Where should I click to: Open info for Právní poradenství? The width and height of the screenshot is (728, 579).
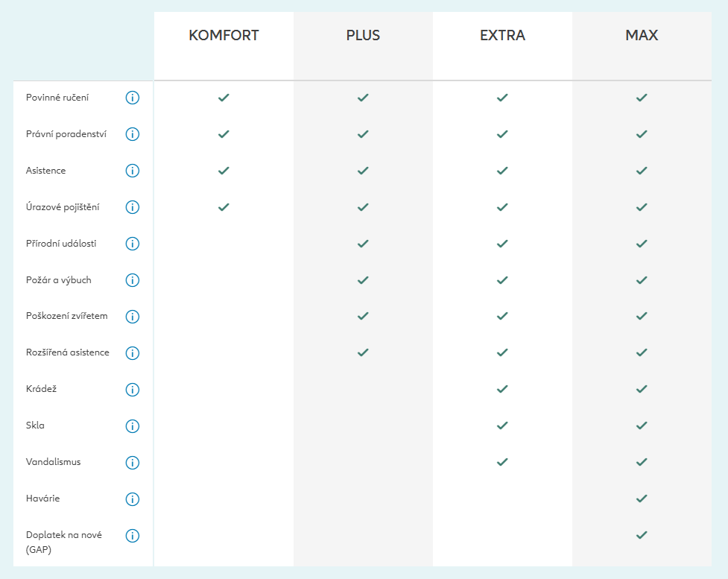[x=133, y=134]
